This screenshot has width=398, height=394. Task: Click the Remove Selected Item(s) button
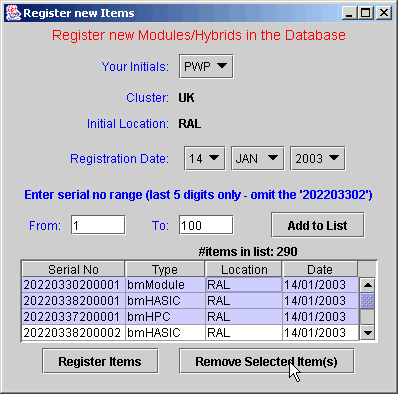(266, 361)
